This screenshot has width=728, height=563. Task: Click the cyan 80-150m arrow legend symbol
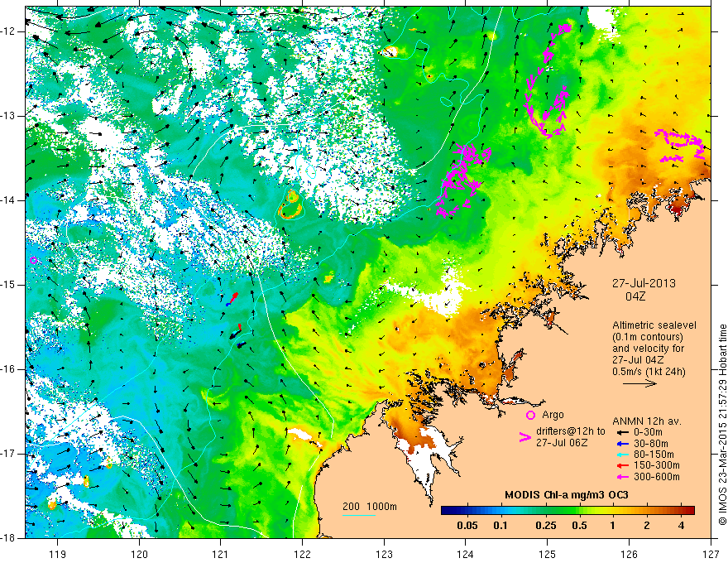click(x=621, y=455)
